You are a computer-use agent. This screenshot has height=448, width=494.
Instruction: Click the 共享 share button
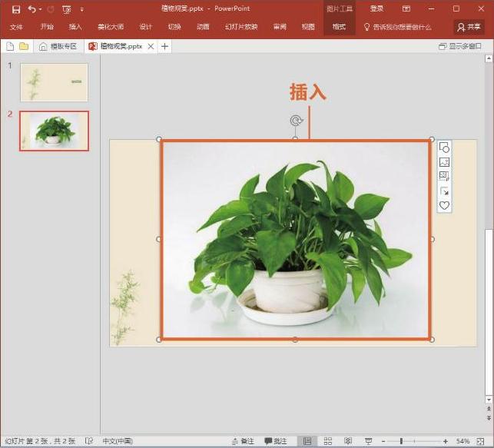[x=469, y=27]
